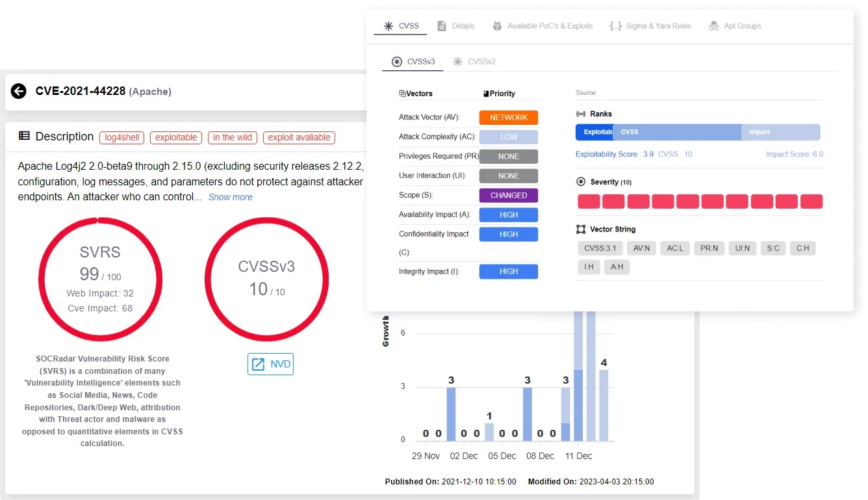Click the CVSSv3 circled asterisk icon
Screen dimensions: 868x500
[397, 62]
